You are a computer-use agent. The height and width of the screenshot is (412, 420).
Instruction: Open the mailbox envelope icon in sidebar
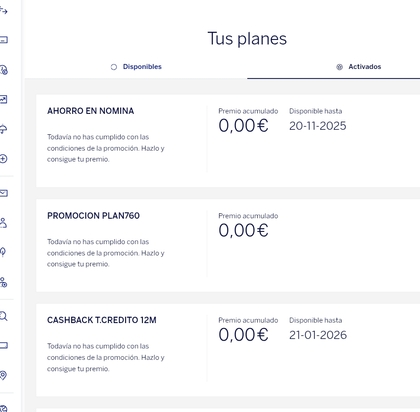click(3, 193)
